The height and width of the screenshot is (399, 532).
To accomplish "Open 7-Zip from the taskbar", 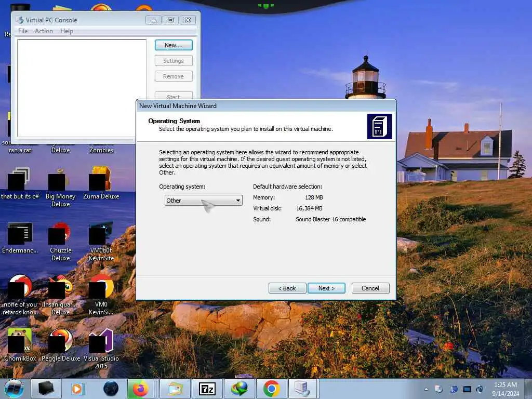I will coord(207,389).
